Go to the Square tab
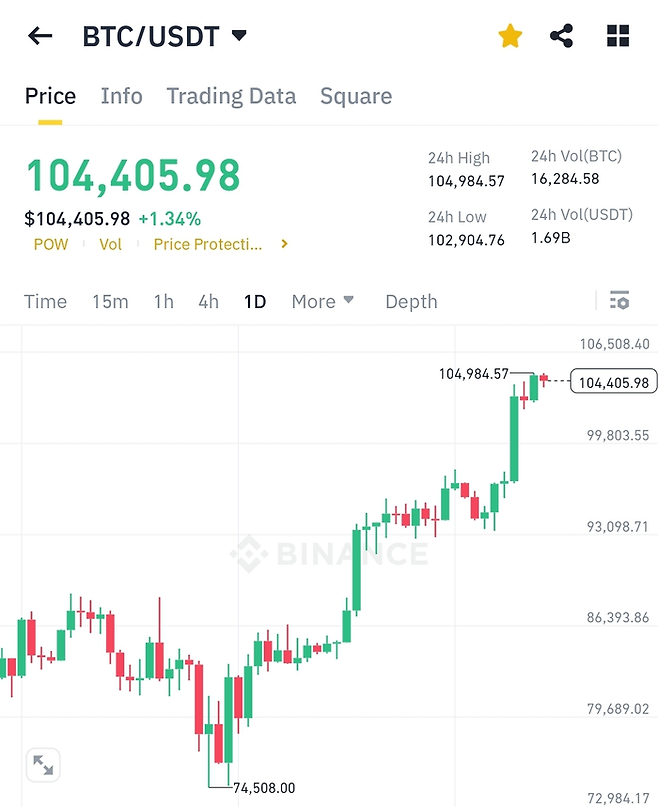Image resolution: width=658 pixels, height=807 pixels. point(356,96)
